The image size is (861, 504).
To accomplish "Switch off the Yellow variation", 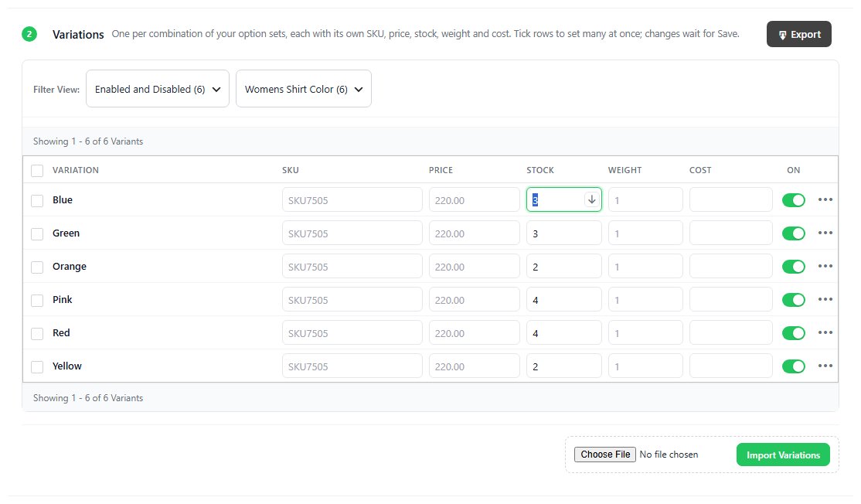I will pyautogui.click(x=794, y=366).
